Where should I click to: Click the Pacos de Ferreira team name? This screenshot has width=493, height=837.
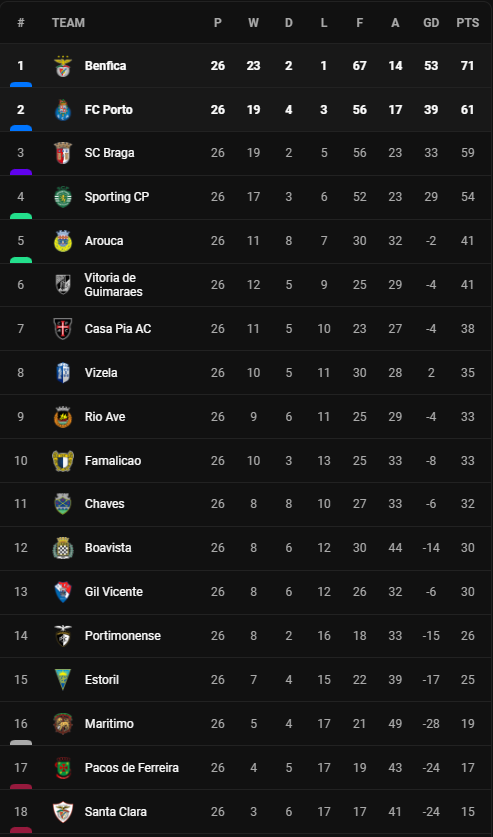point(132,768)
